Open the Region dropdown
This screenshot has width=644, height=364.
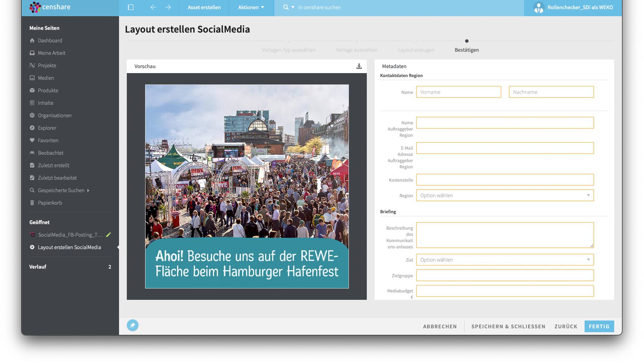click(x=505, y=195)
